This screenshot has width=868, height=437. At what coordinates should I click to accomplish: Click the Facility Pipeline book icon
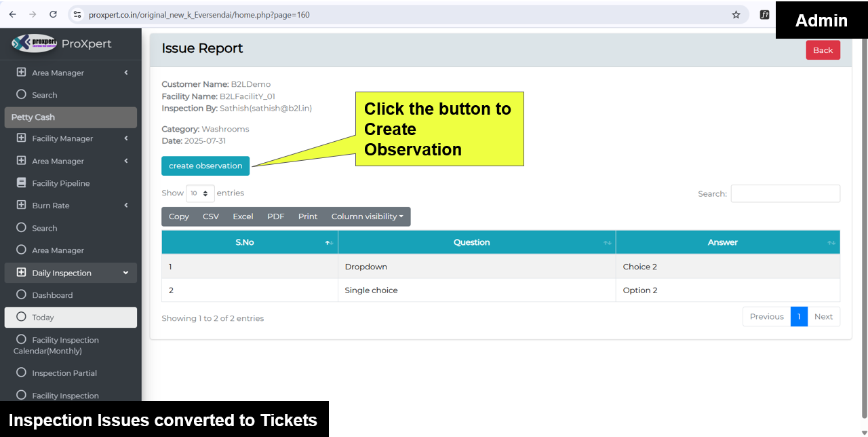(x=21, y=183)
